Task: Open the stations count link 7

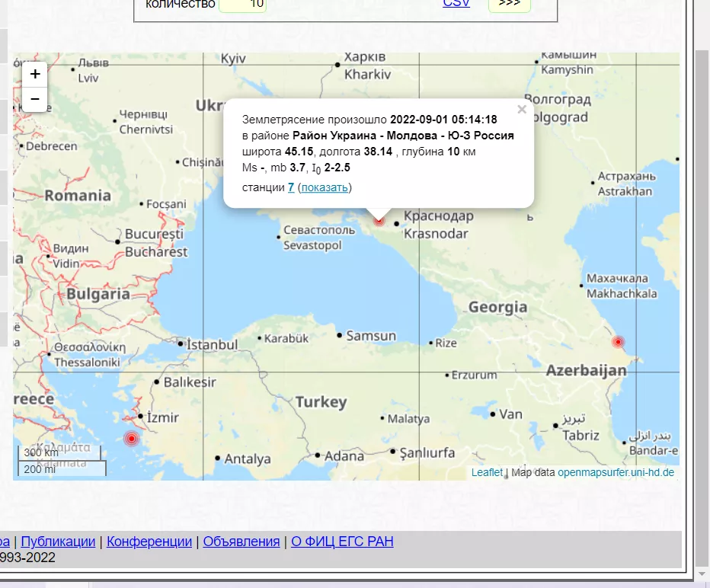Action: coord(291,187)
